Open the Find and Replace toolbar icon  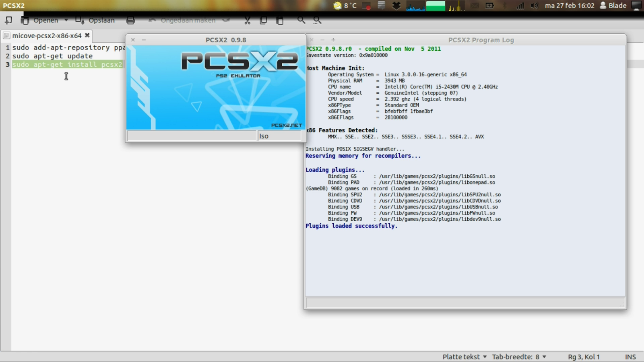point(317,20)
